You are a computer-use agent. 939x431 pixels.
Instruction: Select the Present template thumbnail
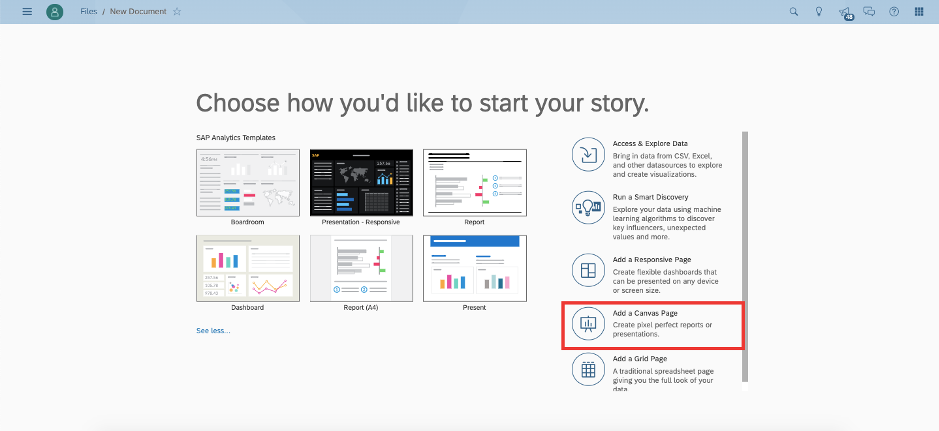click(475, 268)
